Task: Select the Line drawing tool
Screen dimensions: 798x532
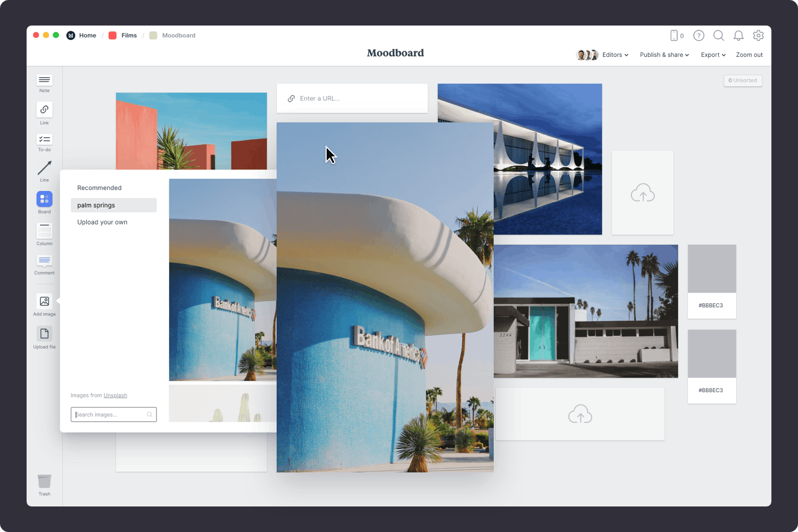Action: click(x=44, y=168)
